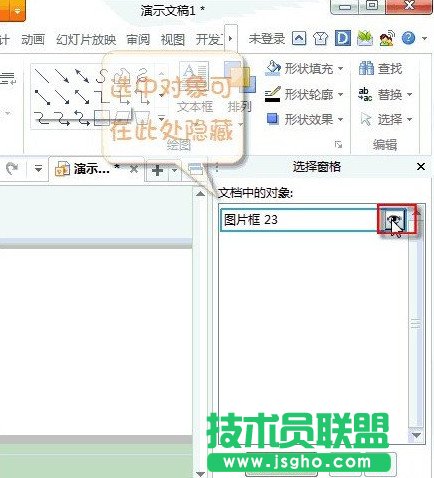Choose the rectangle shape in the gallery
The height and width of the screenshot is (478, 434).
[102, 118]
